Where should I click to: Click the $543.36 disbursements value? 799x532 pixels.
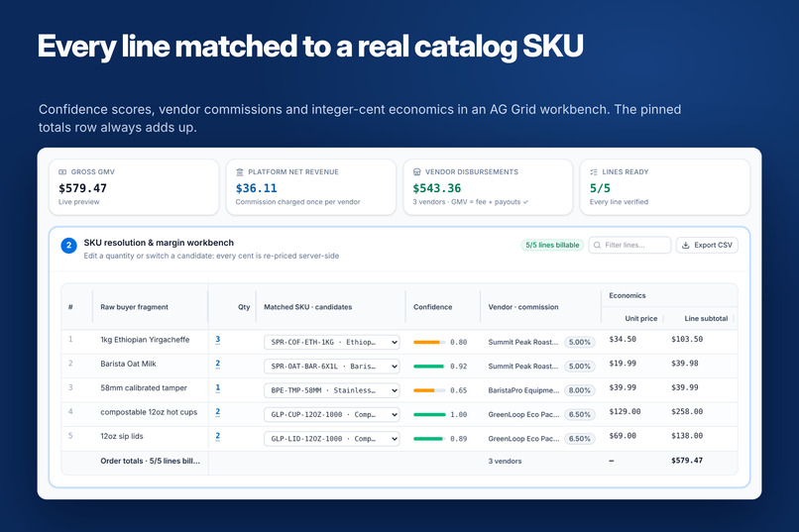[x=437, y=188]
